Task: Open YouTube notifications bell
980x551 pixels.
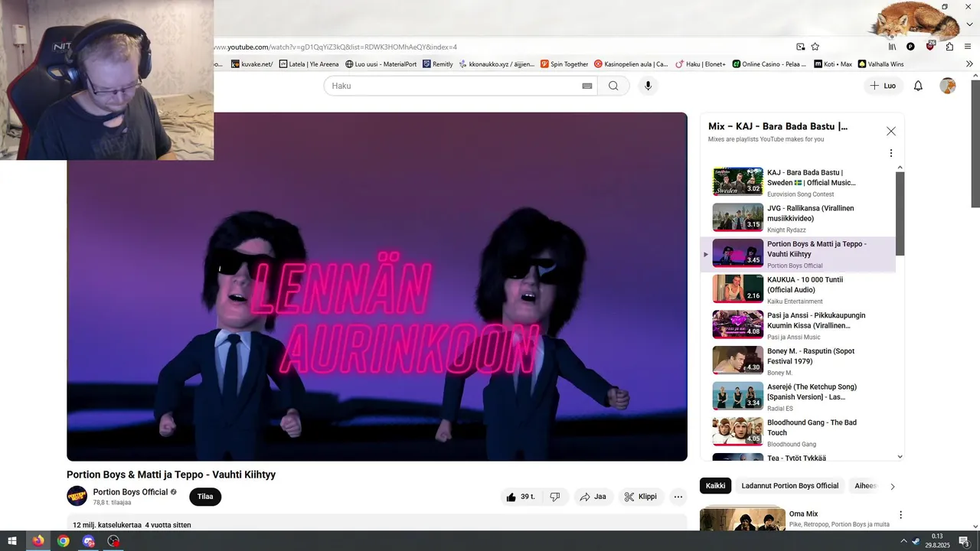Action: [x=918, y=86]
